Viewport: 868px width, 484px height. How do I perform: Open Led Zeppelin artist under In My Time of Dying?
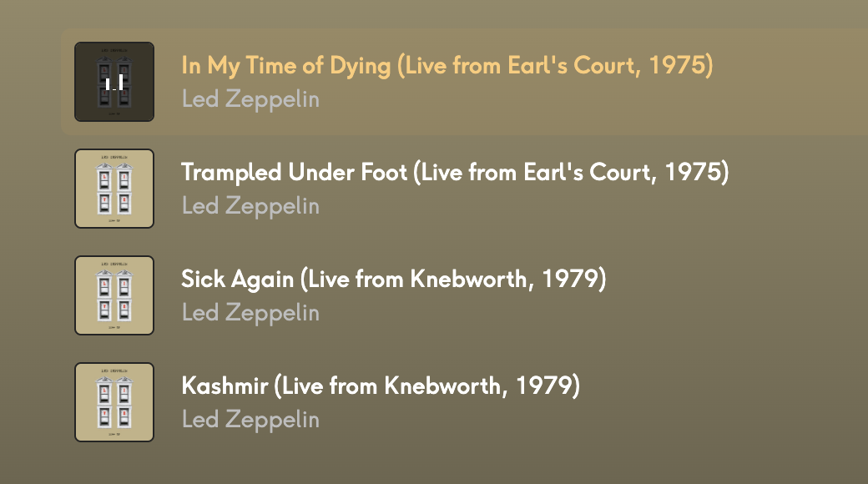point(250,98)
